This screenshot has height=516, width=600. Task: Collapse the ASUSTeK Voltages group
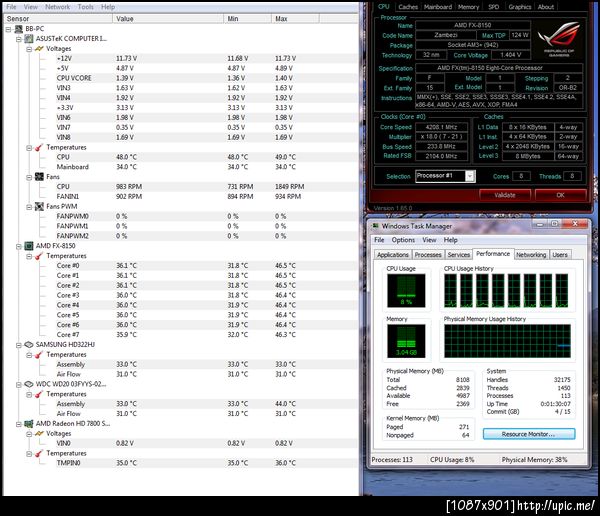pyautogui.click(x=29, y=49)
